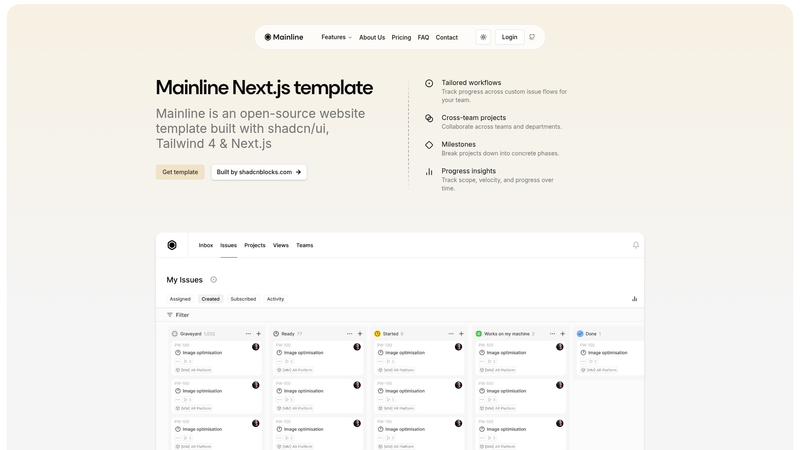Select the Subscribed filter chip
The width and height of the screenshot is (800, 450).
click(x=243, y=299)
